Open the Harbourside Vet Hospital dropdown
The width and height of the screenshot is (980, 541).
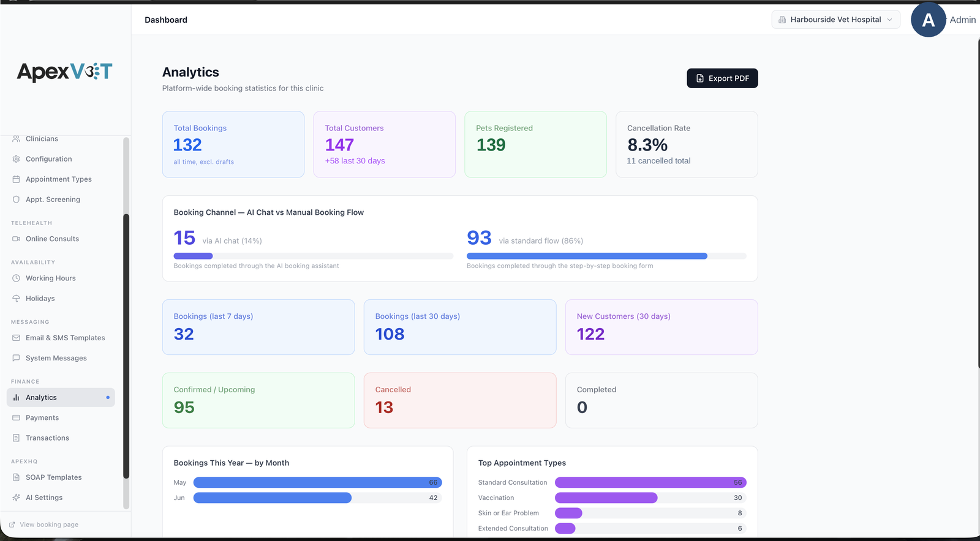click(x=835, y=20)
